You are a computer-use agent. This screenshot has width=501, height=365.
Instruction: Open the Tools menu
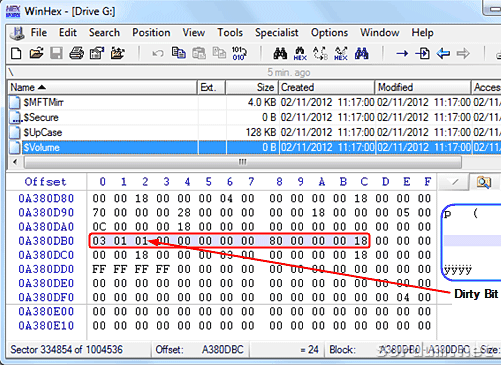(230, 33)
